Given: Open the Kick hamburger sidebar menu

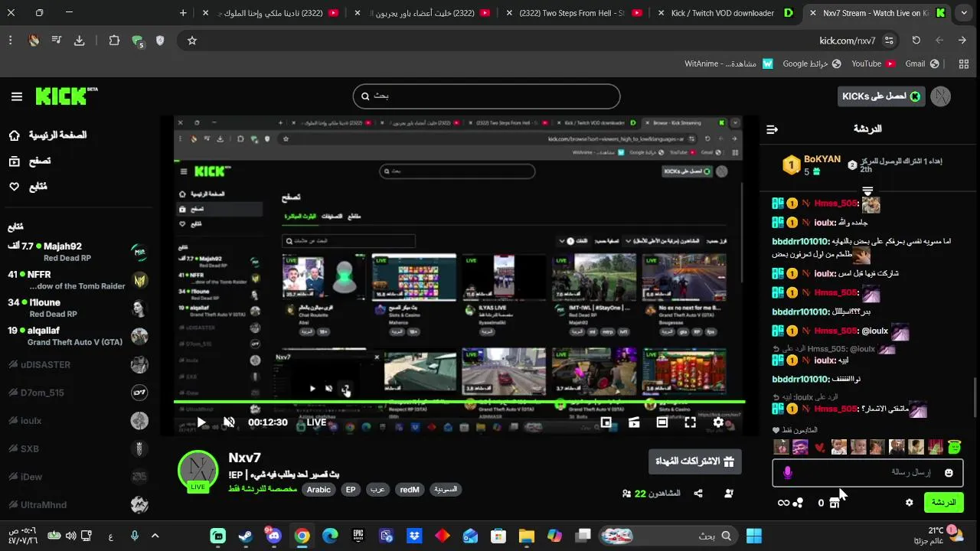Looking at the screenshot, I should tap(17, 96).
